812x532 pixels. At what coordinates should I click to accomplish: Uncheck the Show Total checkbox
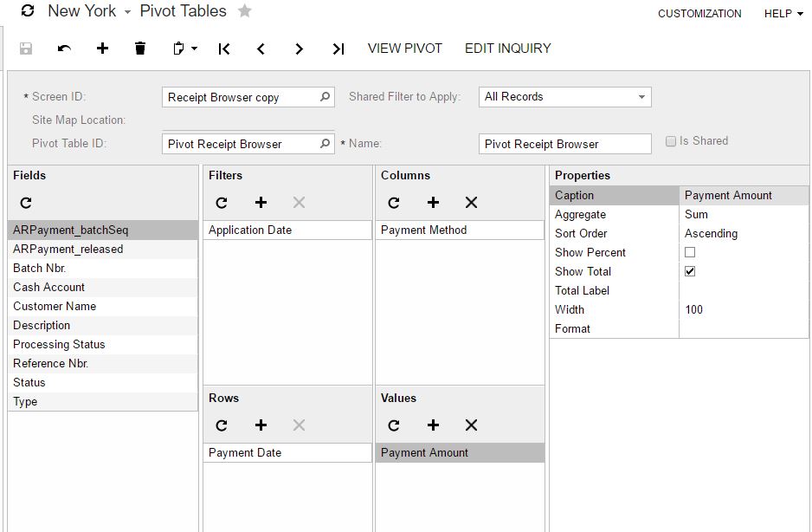(690, 271)
